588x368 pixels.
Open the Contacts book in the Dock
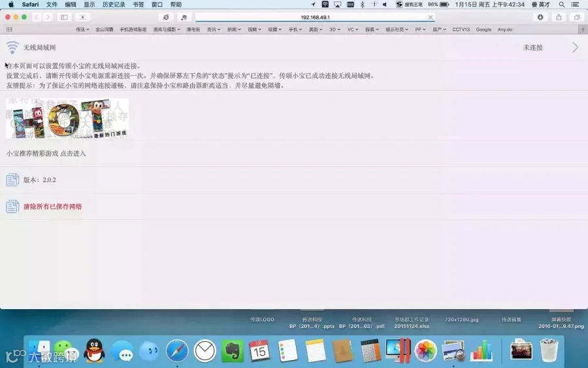pyautogui.click(x=343, y=351)
